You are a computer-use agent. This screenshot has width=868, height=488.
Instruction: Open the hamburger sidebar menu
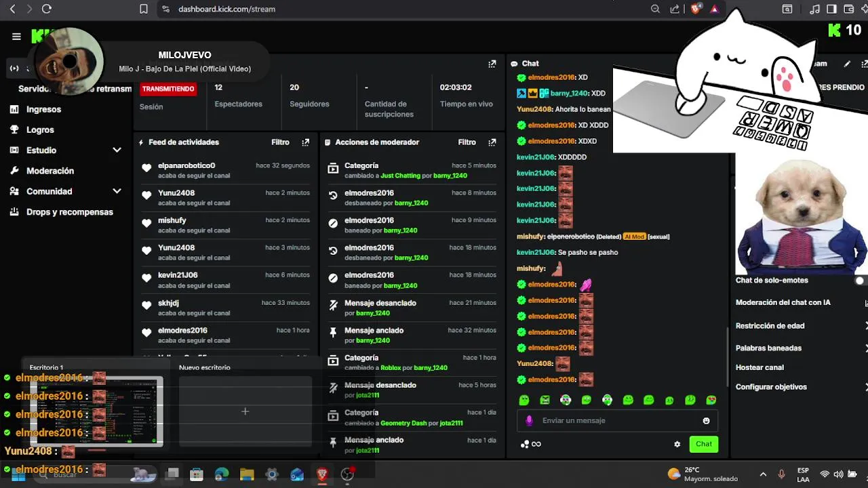[x=16, y=37]
